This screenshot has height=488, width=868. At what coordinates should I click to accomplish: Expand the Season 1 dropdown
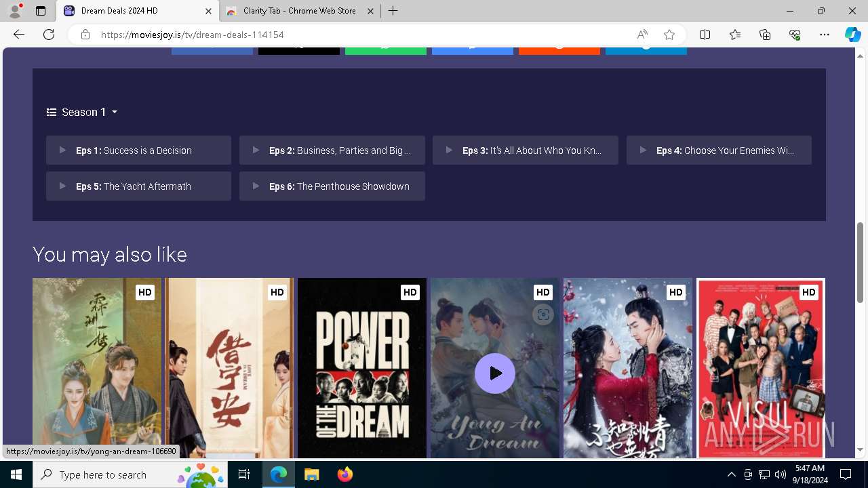click(82, 112)
